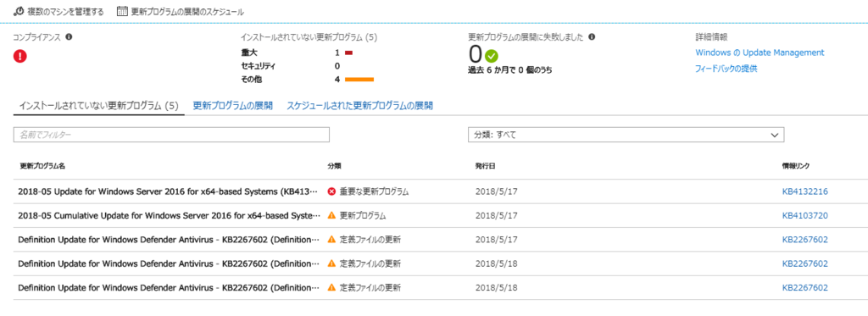Click orange warning icon beside 更新プログラム classification
This screenshot has width=868, height=316.
pyautogui.click(x=331, y=215)
